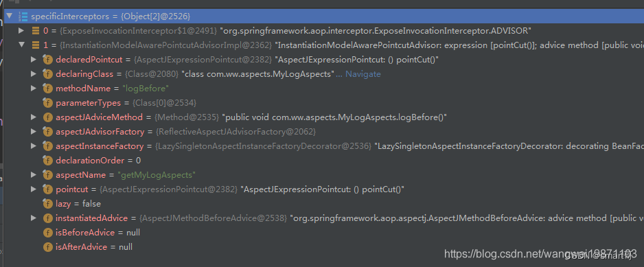The image size is (644, 267).
Task: Select the aspectJAdviceMethod variable name
Action: [99, 117]
